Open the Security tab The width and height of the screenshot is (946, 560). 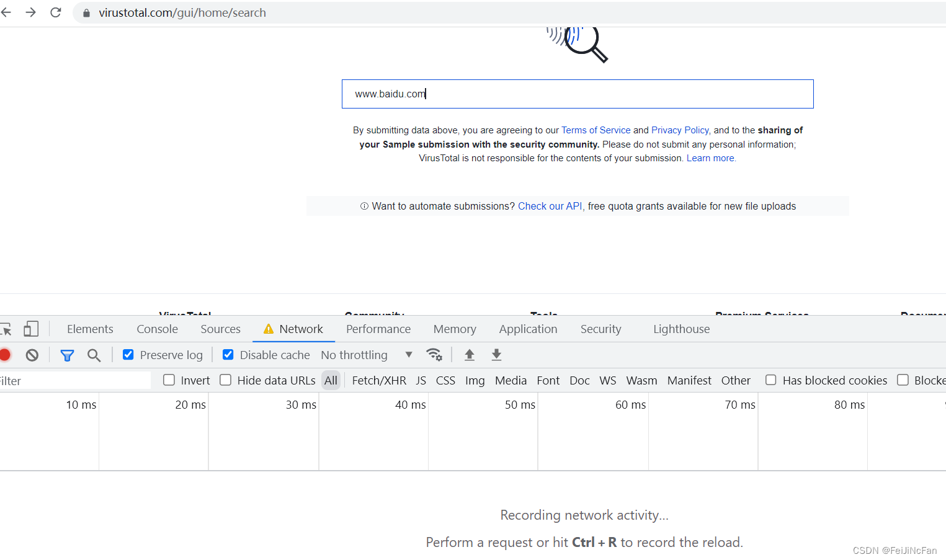point(600,329)
